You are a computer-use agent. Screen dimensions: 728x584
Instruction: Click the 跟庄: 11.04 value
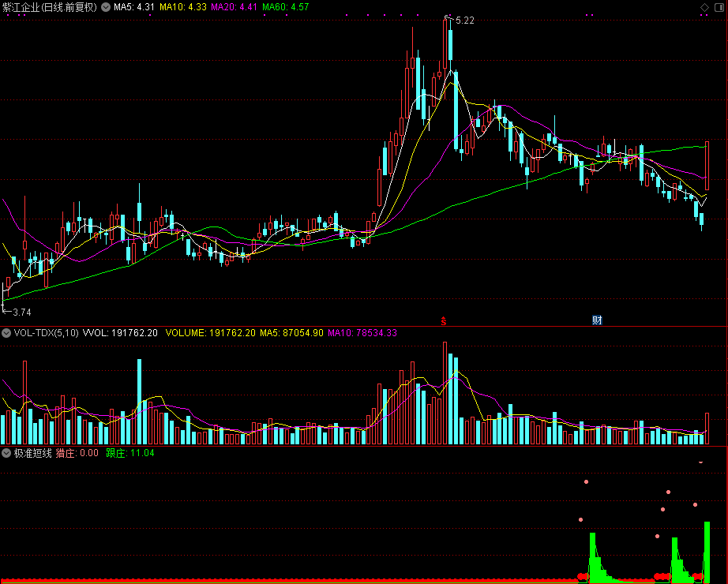coord(130,453)
